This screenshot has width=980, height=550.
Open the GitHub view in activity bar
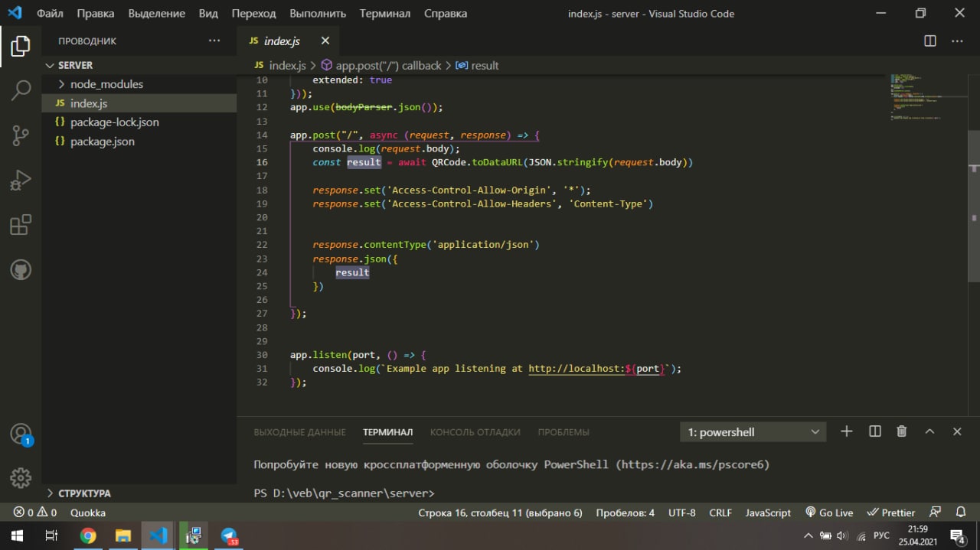pos(21,269)
